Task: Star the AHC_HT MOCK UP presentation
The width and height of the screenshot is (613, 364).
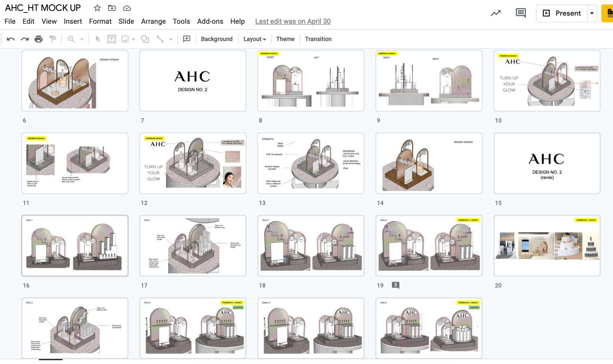Action: pyautogui.click(x=97, y=8)
